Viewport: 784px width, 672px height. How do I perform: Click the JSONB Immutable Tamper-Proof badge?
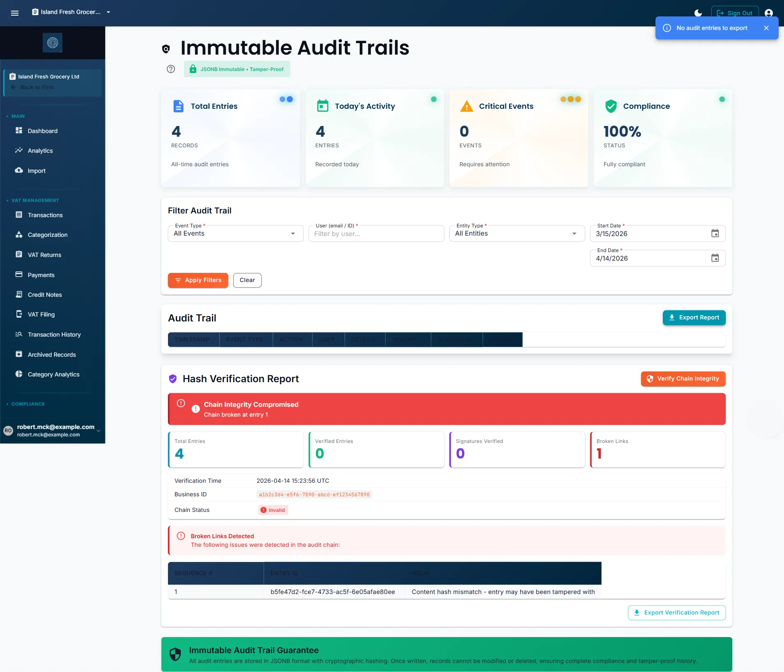[237, 69]
